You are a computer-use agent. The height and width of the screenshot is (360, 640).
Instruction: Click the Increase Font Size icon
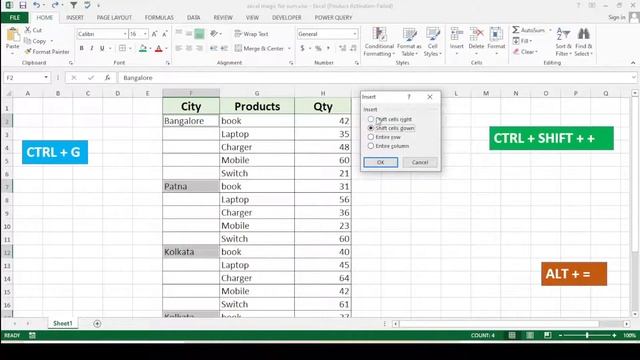[155, 34]
